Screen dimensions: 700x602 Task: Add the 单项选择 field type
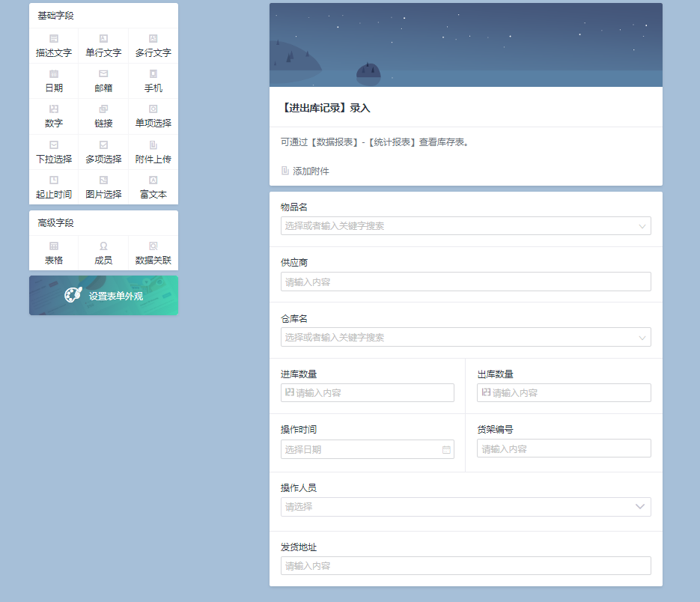pyautogui.click(x=153, y=117)
